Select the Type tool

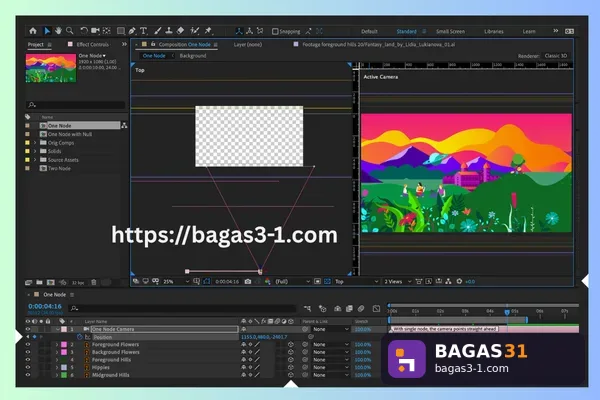tap(143, 31)
